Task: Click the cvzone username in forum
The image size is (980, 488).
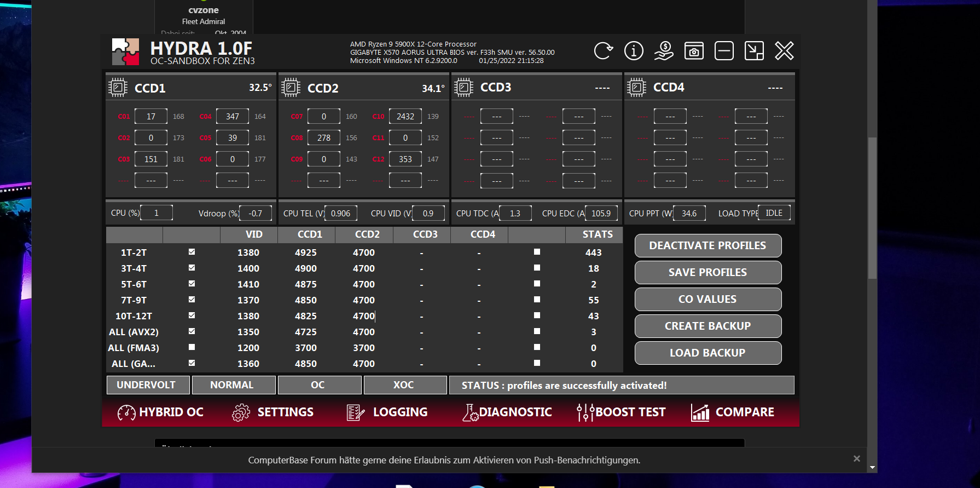Action: 204,10
